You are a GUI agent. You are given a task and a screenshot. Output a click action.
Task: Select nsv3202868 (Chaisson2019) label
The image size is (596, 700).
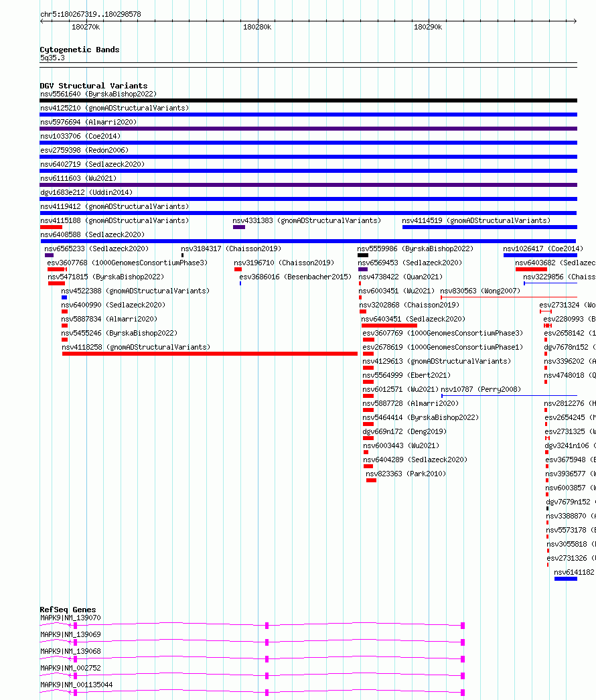pos(409,305)
